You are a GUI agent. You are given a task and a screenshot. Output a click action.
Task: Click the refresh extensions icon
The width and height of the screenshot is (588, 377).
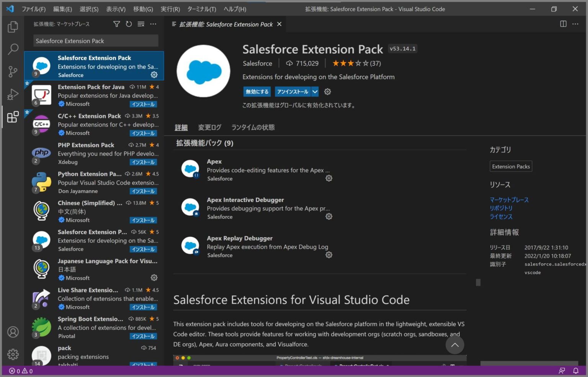(x=129, y=24)
